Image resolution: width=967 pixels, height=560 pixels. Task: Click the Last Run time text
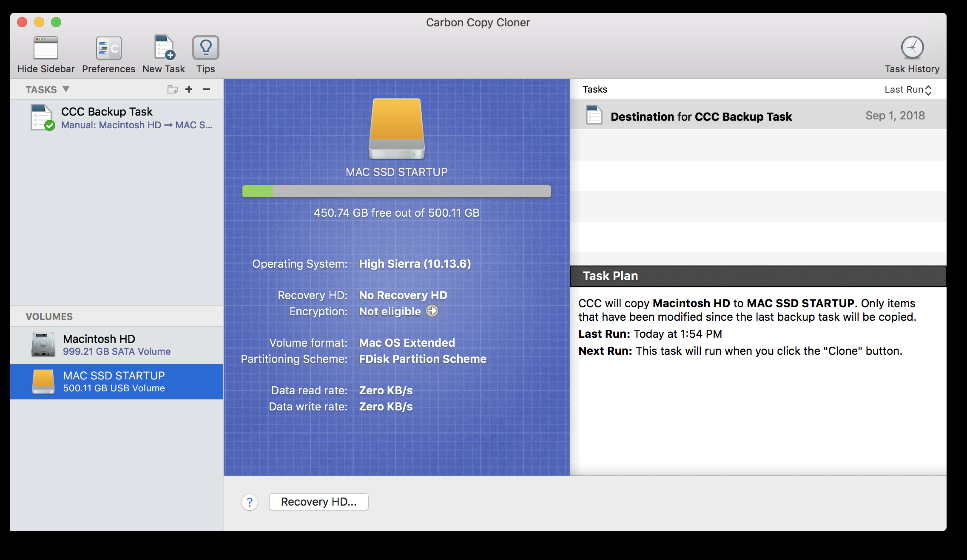[678, 334]
